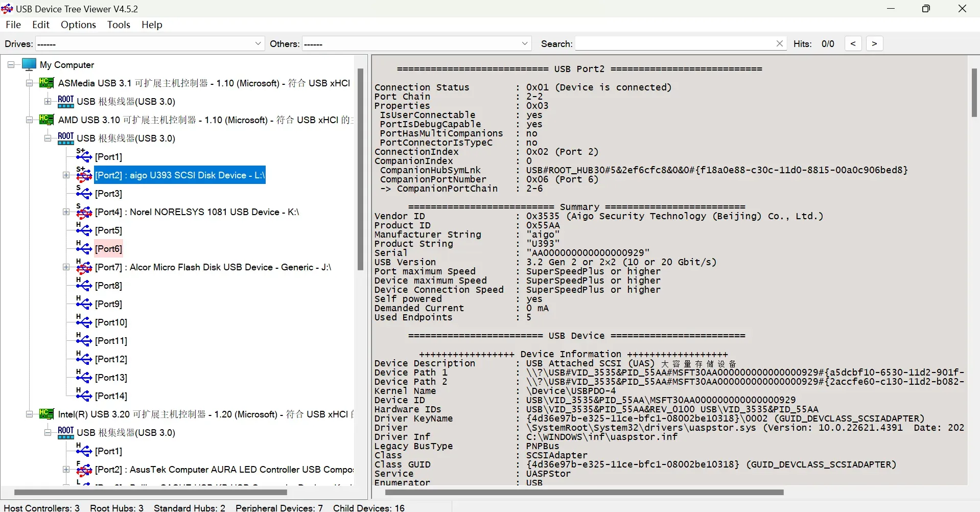Screen dimensions: 980x512
Task: Click the USB icon beside [Port3]
Action: [84, 193]
